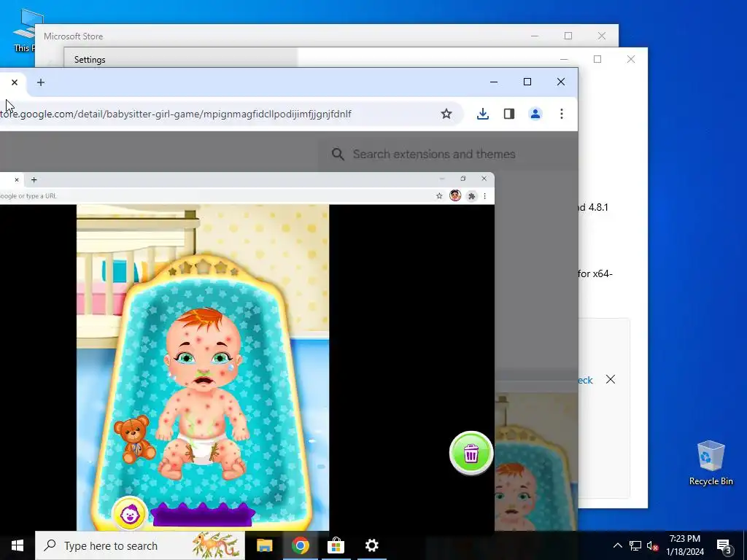Screen dimensions: 747x560
Task: Click the Microsoft Store window title
Action: pos(74,36)
